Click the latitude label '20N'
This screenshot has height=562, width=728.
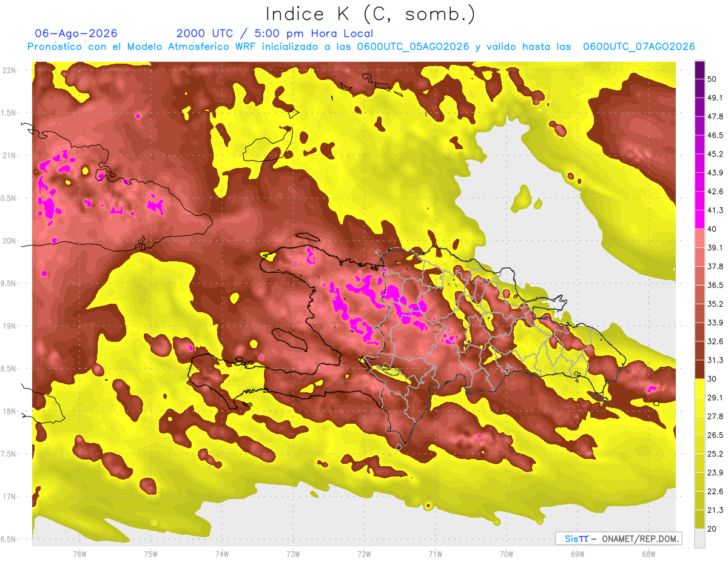click(9, 241)
